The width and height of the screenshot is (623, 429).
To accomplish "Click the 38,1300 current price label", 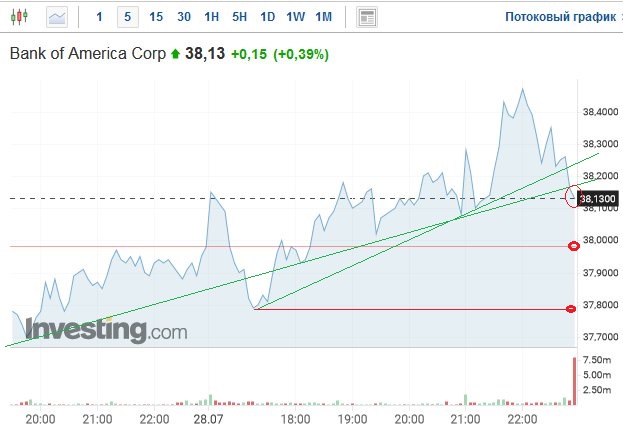I will point(598,198).
